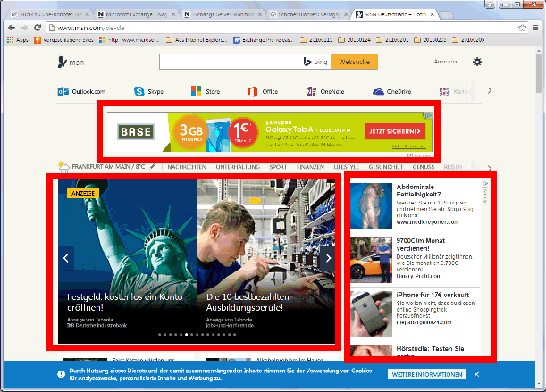Image resolution: width=546 pixels, height=392 pixels.
Task: Click the Websuche button
Action: point(354,62)
